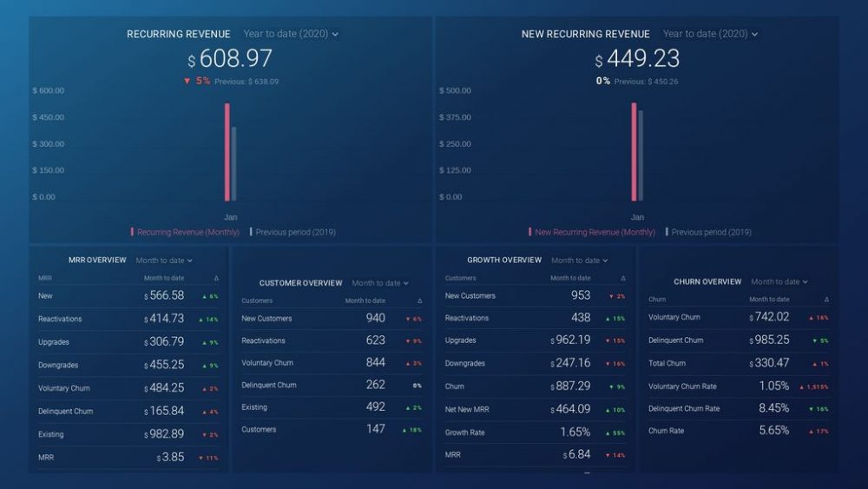
Task: Click green 18% trend indicator in Customers row
Action: (404, 430)
